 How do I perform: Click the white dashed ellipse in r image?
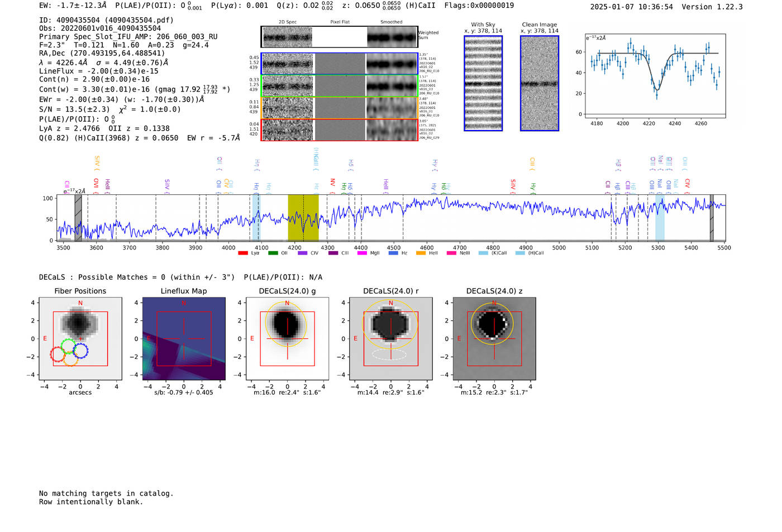389,354
